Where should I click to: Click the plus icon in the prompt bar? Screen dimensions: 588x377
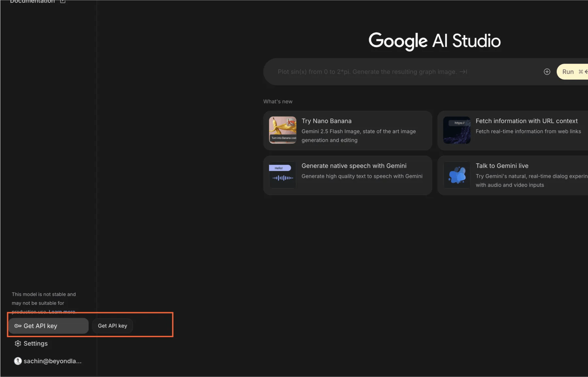coord(547,72)
